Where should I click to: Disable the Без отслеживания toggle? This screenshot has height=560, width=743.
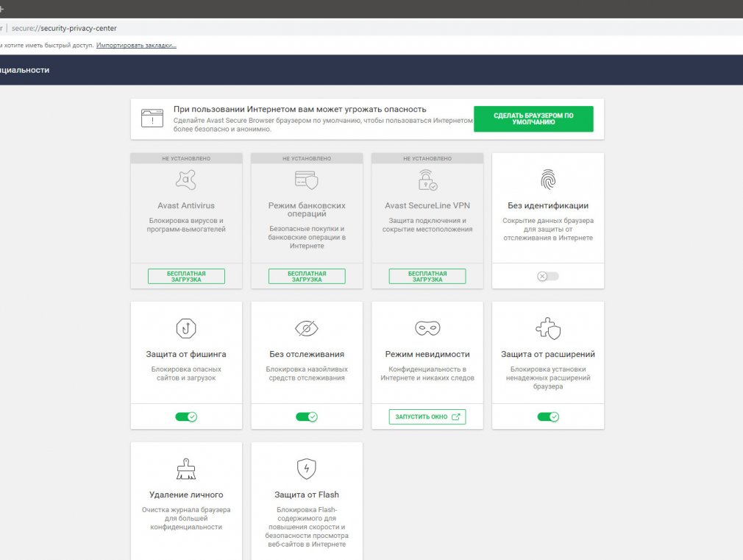307,417
